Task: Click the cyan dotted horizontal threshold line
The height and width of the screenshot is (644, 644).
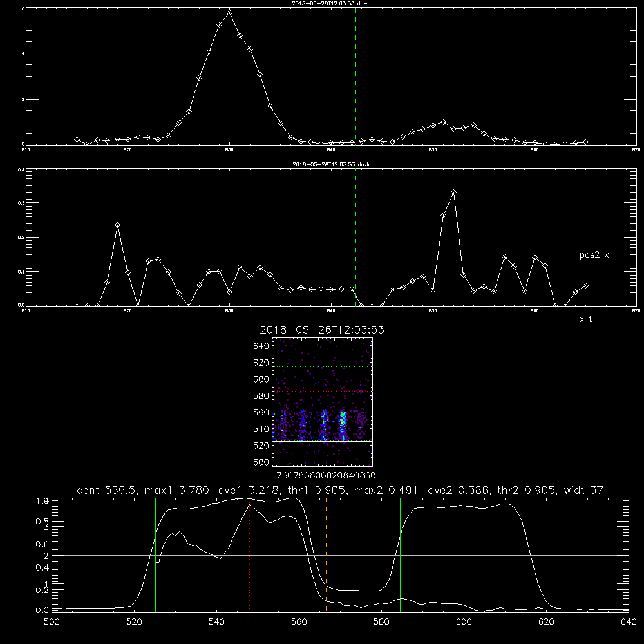Action: [340, 587]
